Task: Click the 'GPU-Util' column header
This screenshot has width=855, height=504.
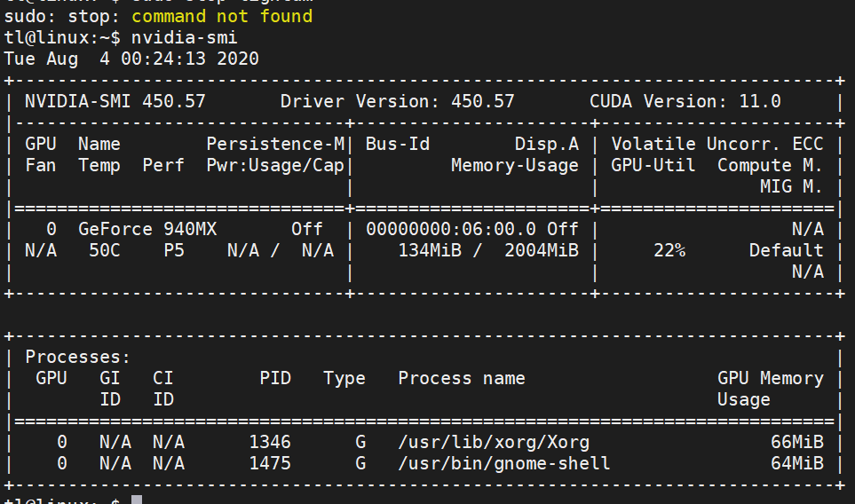Action: pos(653,165)
